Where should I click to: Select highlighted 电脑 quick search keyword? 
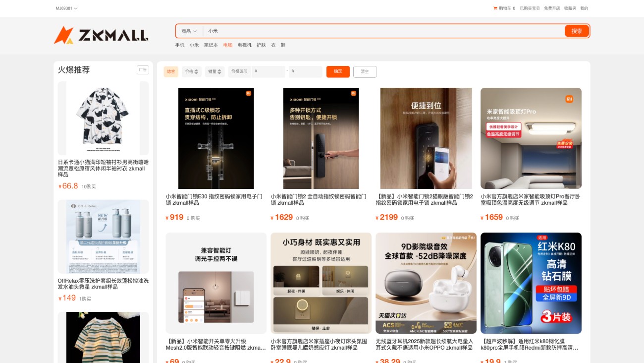[227, 45]
